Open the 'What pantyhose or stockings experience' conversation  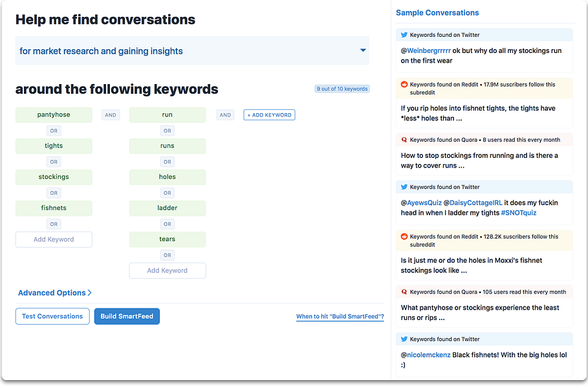point(480,312)
